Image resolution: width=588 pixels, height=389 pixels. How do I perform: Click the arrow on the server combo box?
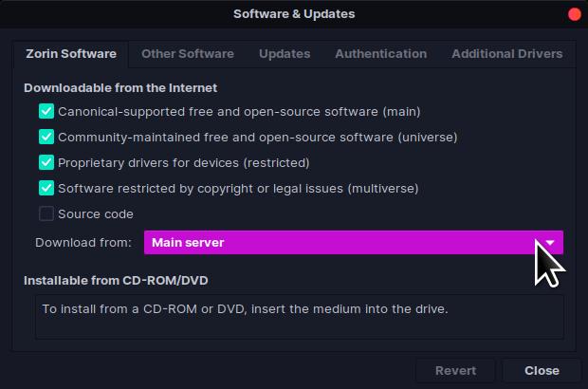point(549,242)
